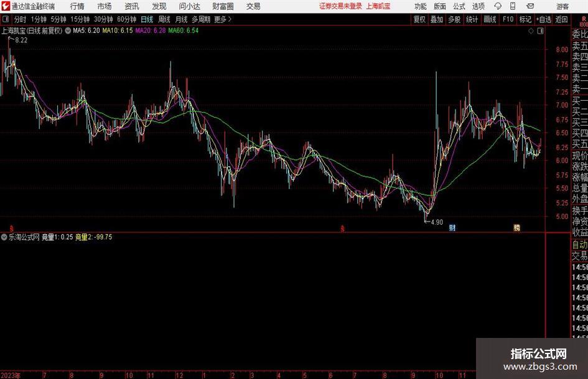This screenshot has width=588, height=379.
Task: Click the red R 1000 indicator icon
Action: pyautogui.click(x=584, y=21)
